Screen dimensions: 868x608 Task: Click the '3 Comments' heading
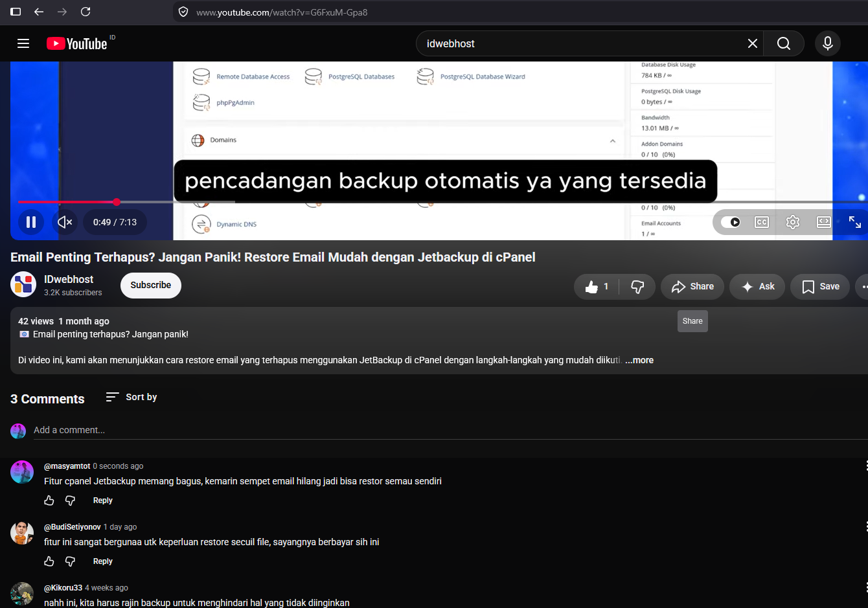pos(47,399)
